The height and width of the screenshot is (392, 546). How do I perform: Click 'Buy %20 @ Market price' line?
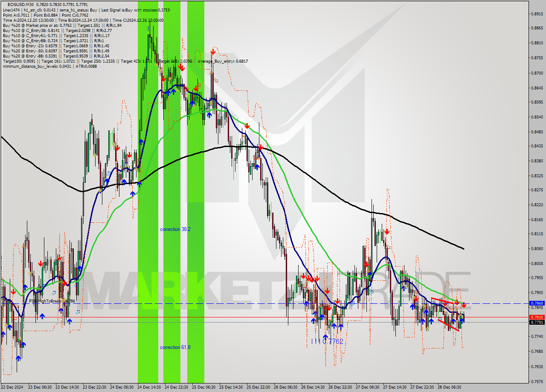coord(62,25)
